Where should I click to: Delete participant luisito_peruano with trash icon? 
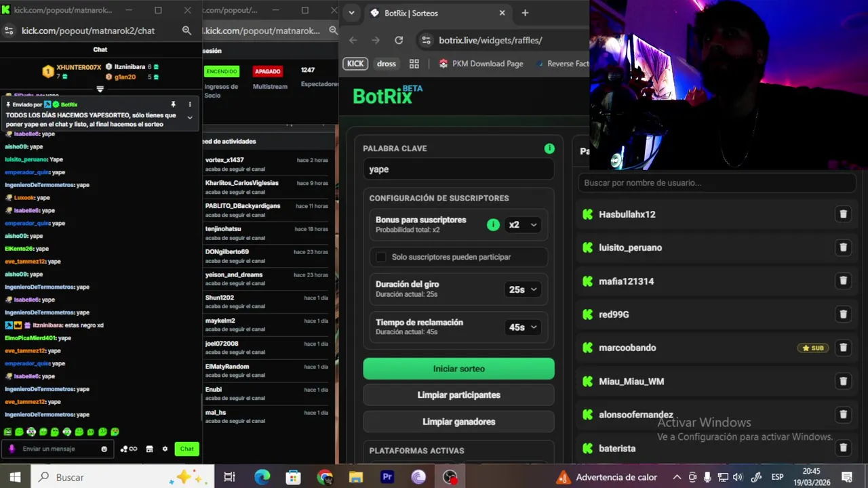[843, 247]
